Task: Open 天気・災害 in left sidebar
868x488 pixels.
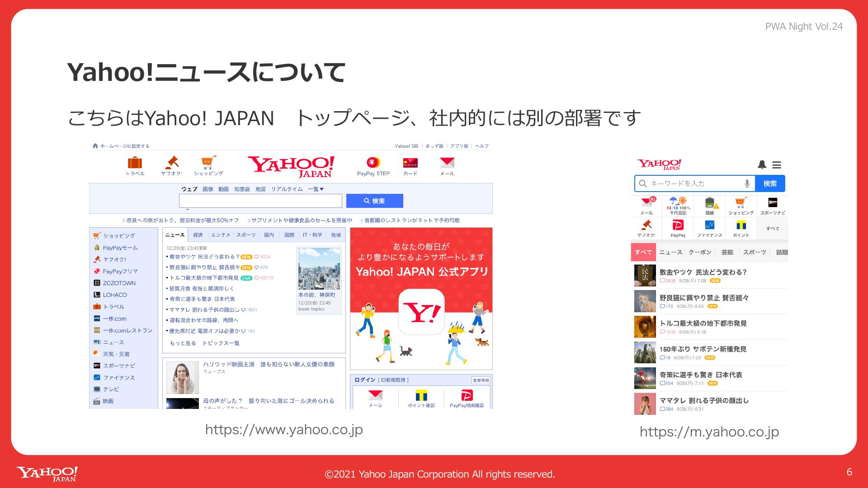Action: pos(116,354)
